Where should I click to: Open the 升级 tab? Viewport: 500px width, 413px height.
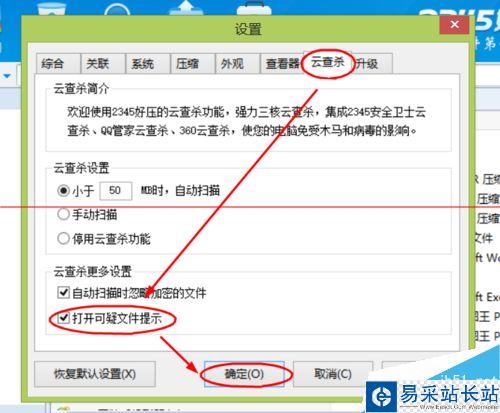tap(371, 63)
